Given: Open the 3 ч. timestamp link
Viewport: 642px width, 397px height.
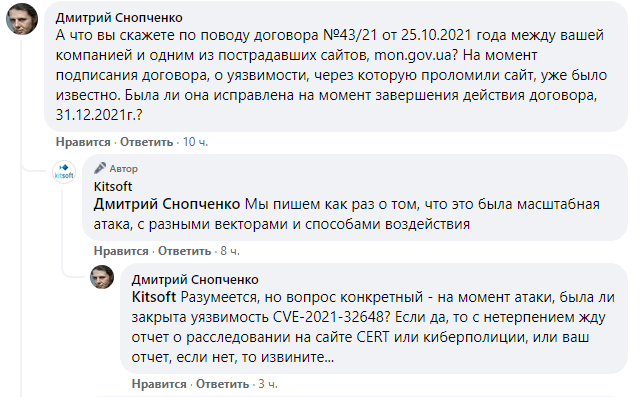Looking at the screenshot, I should pyautogui.click(x=268, y=384).
